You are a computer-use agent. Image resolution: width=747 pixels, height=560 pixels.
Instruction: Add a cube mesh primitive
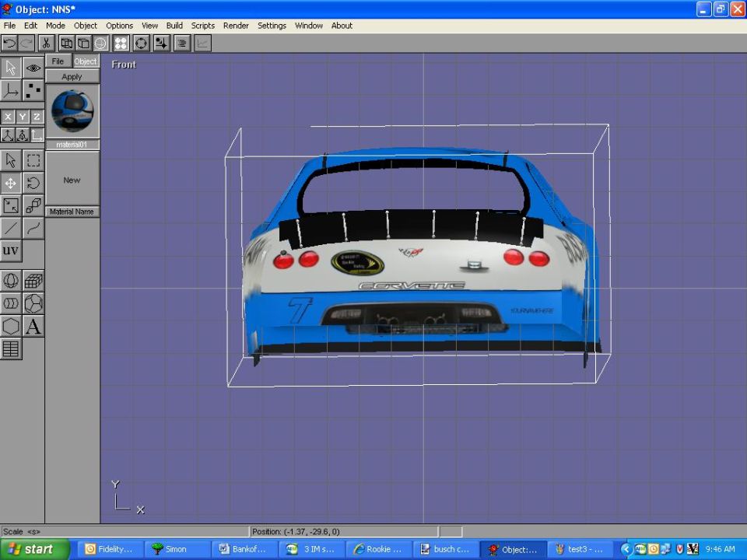[x=33, y=281]
